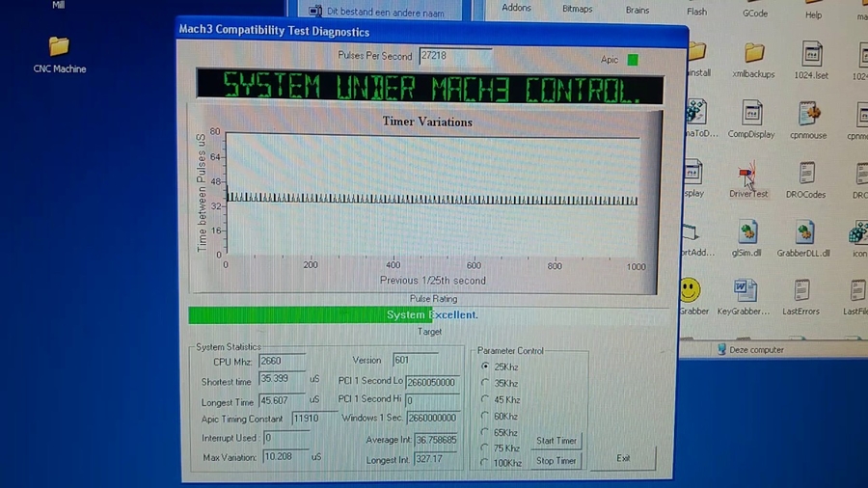The height and width of the screenshot is (488, 868).
Task: Select the 45 Khz radio button
Action: point(485,399)
